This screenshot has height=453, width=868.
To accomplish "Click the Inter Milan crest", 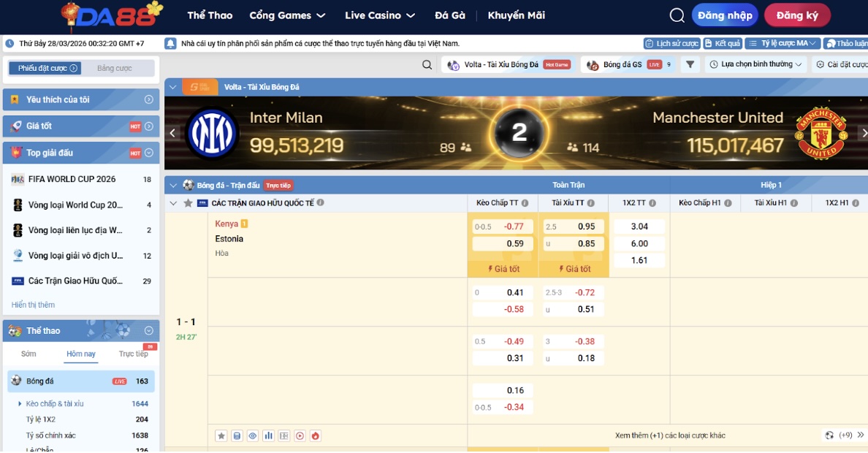I will [x=212, y=133].
